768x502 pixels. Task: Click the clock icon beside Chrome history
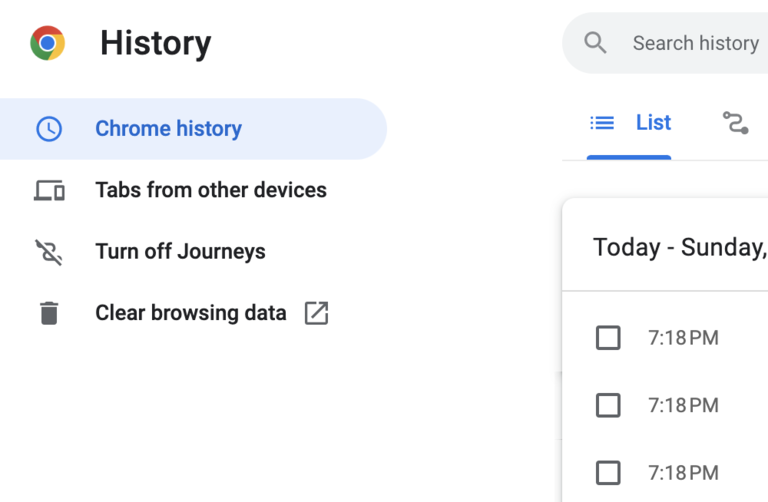[48, 129]
